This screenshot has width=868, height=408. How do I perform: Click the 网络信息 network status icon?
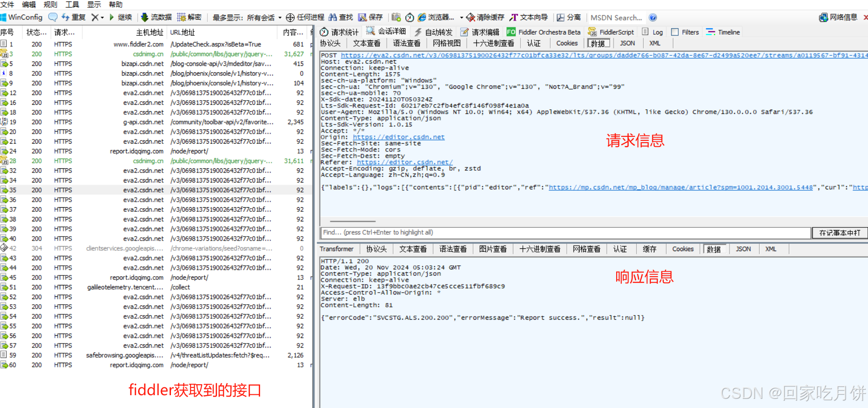click(x=838, y=17)
